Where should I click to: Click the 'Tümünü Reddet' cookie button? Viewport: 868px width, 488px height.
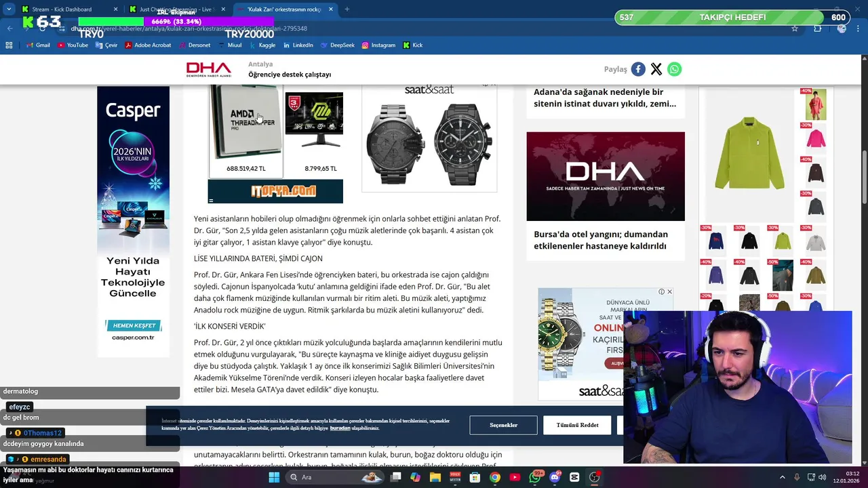point(577,425)
